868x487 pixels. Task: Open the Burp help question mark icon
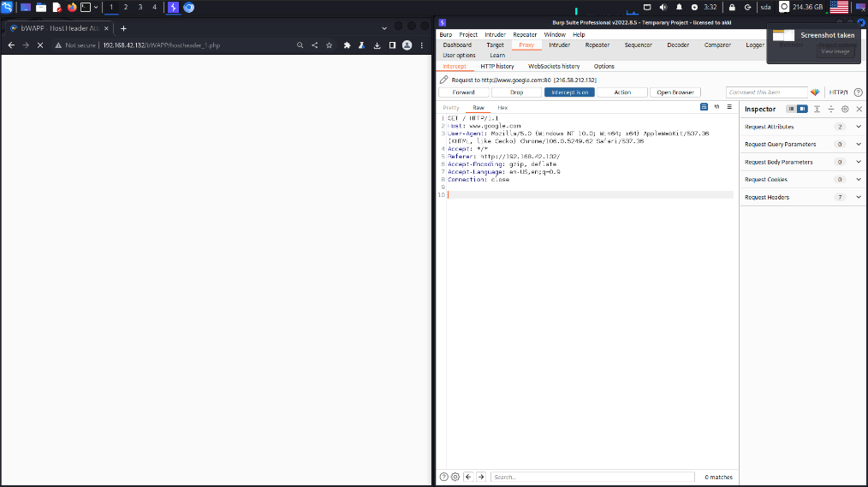(858, 92)
